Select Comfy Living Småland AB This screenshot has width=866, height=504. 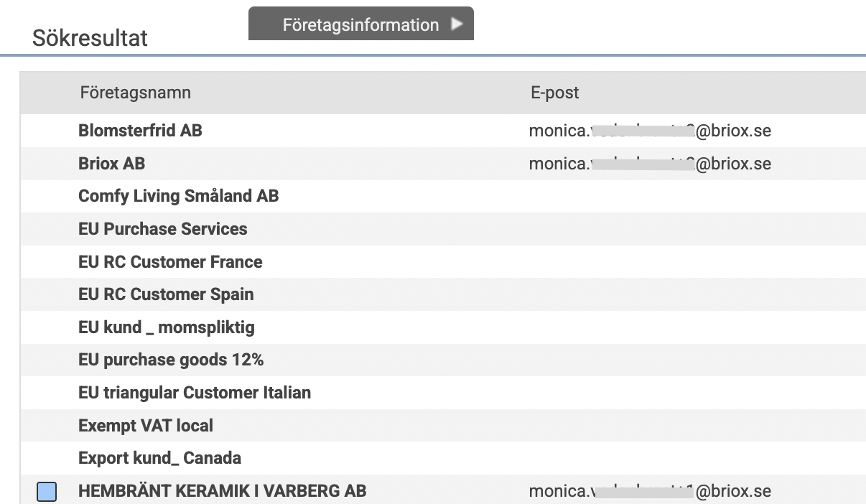click(x=178, y=196)
